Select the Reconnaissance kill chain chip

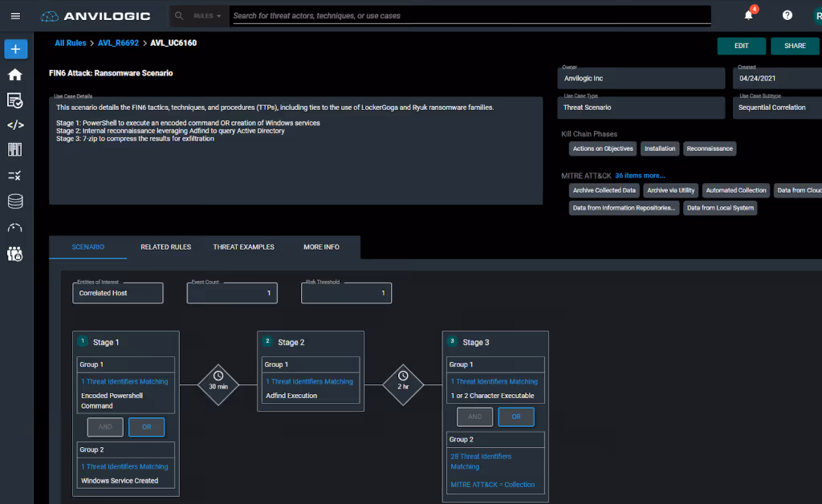pos(710,148)
